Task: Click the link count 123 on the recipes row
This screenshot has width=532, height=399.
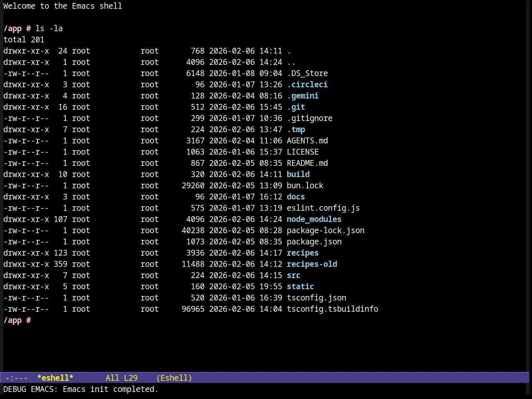Action: [60, 253]
